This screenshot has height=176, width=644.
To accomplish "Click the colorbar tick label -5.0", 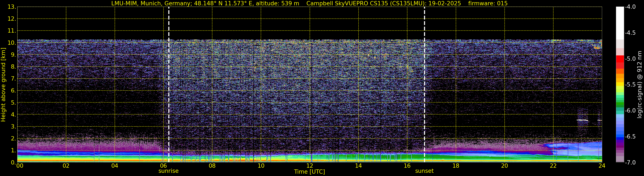I will [630, 59].
